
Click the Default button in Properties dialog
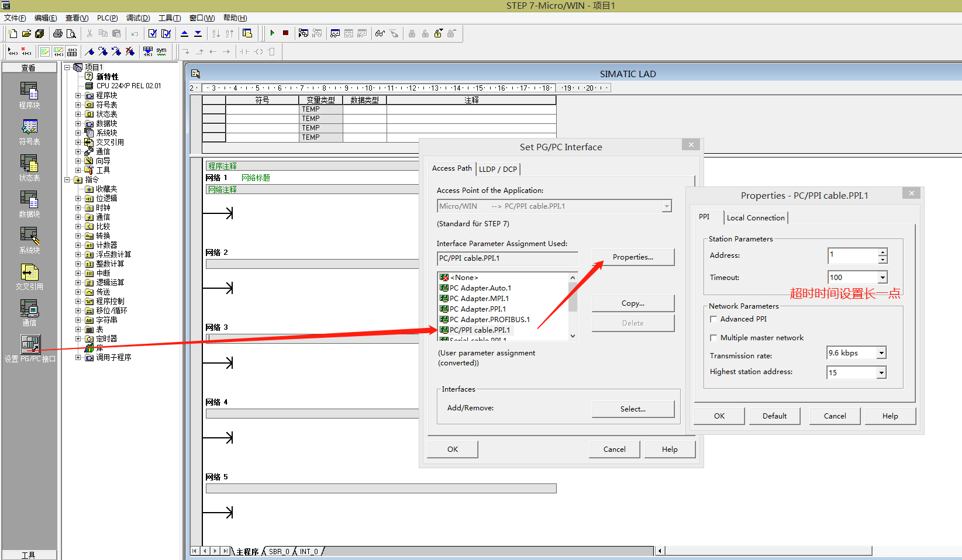point(774,416)
